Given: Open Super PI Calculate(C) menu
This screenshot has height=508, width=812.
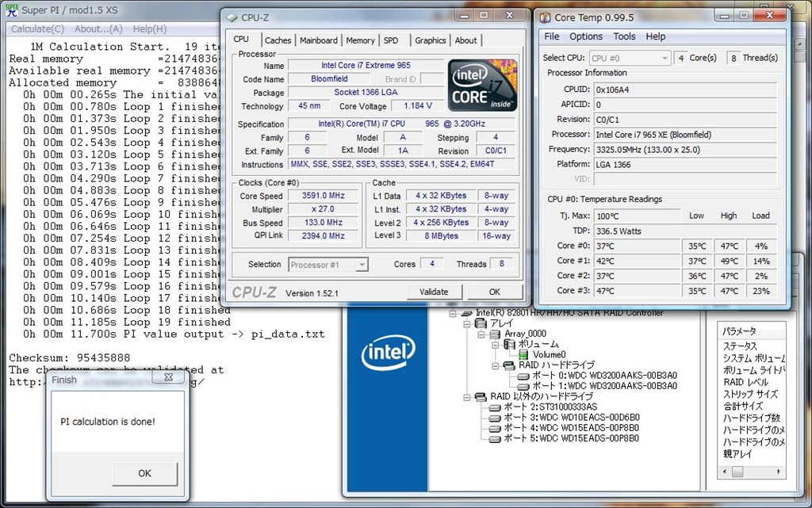Looking at the screenshot, I should [38, 29].
